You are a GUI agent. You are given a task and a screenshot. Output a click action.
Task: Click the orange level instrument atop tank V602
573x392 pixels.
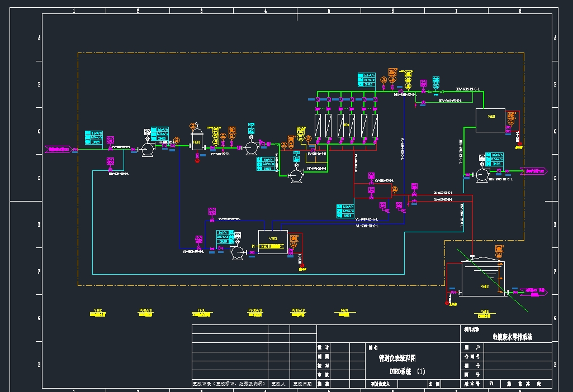click(499, 251)
